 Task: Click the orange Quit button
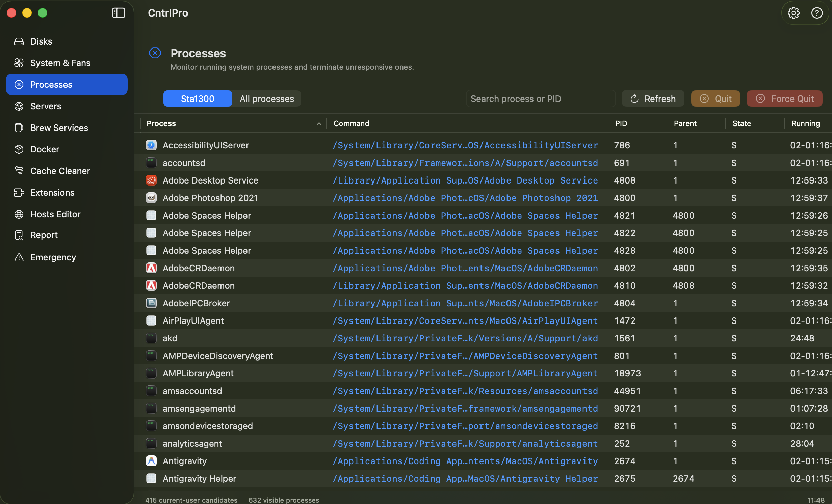[x=716, y=99]
